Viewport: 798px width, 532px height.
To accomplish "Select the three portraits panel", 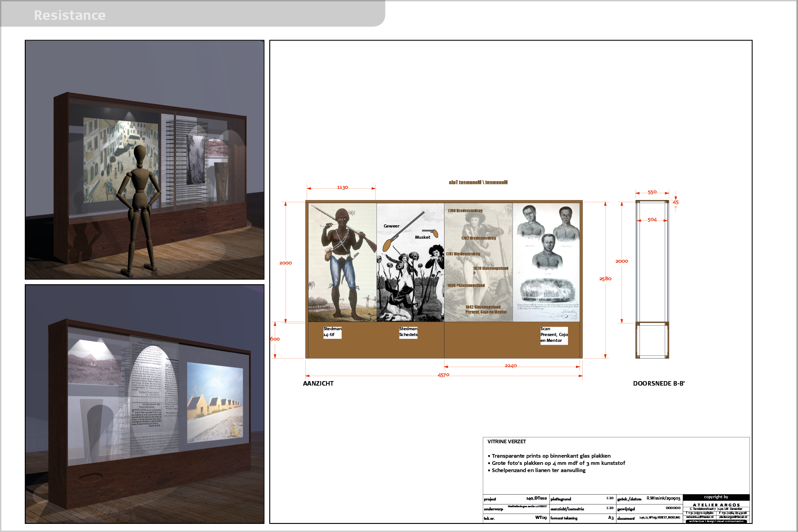I will [546, 262].
